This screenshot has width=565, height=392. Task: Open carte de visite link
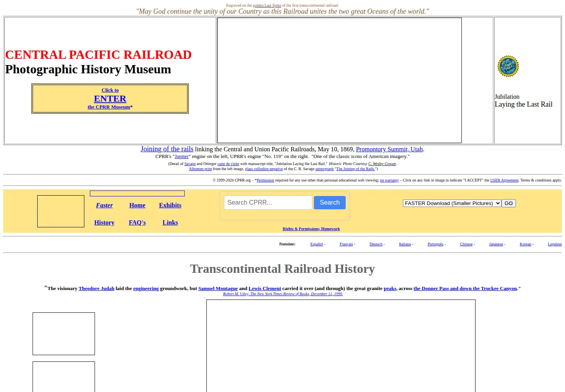(228, 164)
